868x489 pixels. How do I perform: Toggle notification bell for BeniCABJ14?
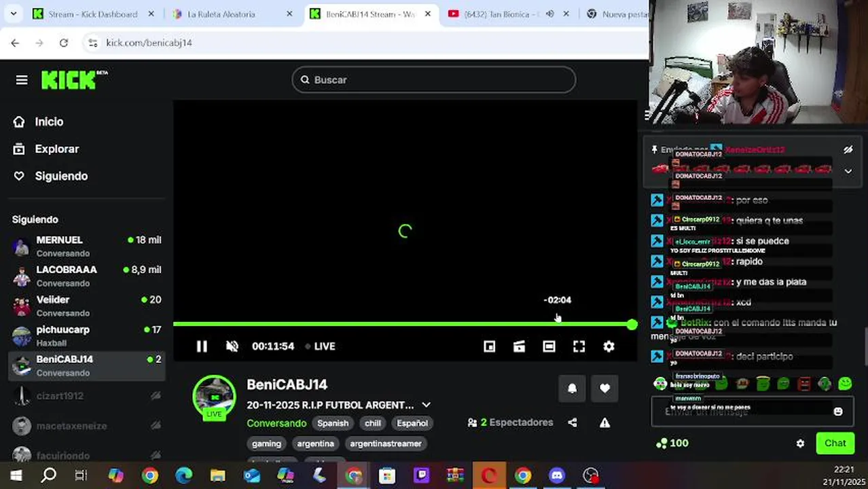pos(572,388)
